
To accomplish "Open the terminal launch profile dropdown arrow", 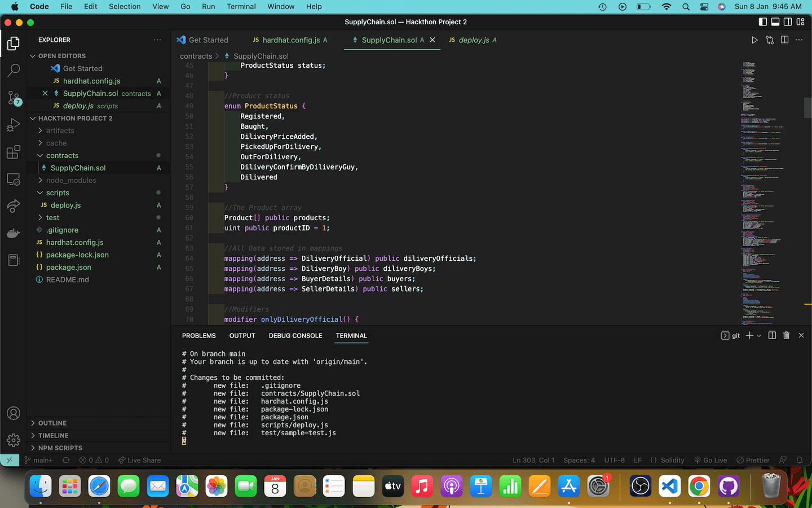I will (759, 335).
